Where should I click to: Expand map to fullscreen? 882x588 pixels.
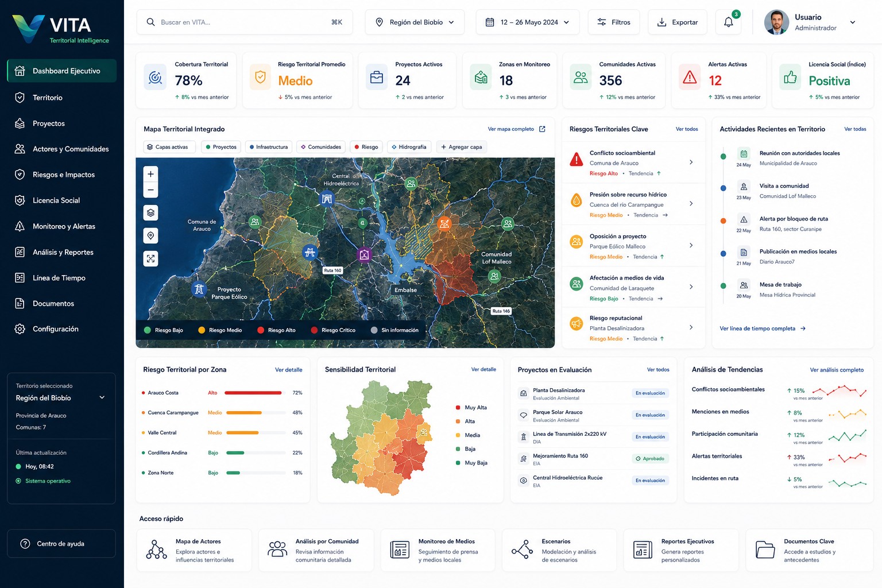click(150, 259)
